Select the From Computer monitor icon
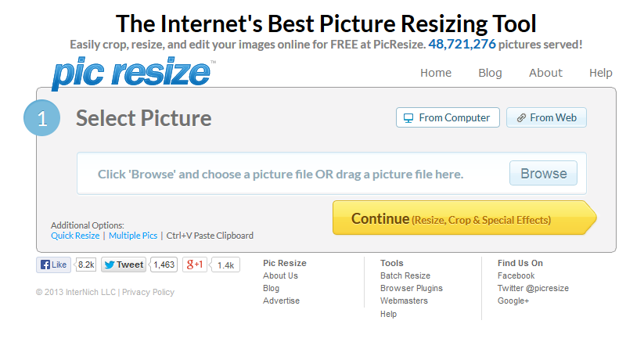The height and width of the screenshot is (360, 644). (408, 118)
